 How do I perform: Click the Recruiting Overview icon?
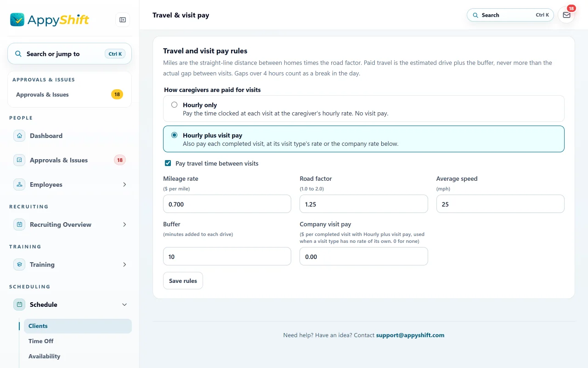(x=19, y=224)
